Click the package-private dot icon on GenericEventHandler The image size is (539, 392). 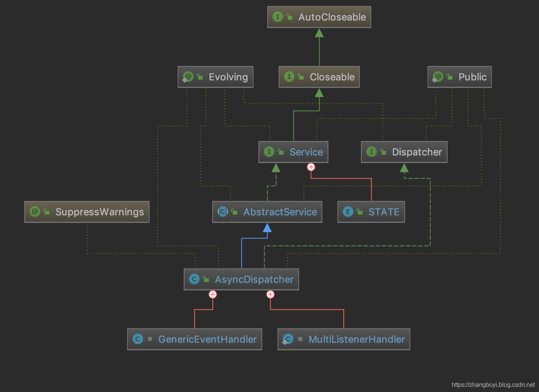[x=150, y=339]
